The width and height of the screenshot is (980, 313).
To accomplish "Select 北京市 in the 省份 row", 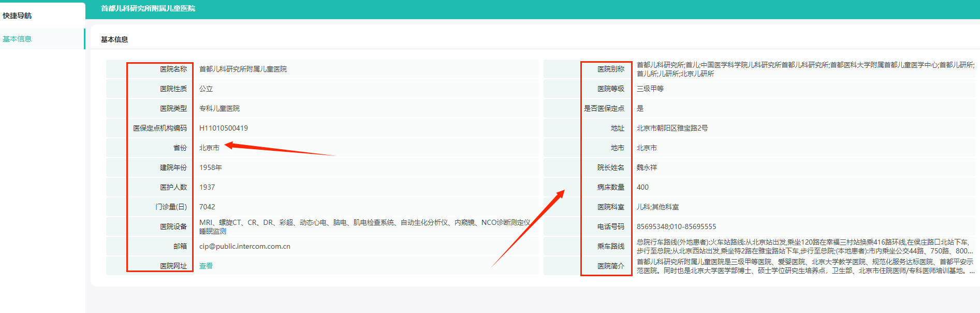I will 209,148.
